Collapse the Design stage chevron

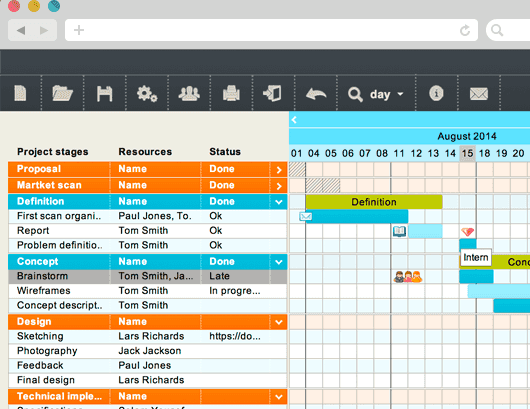(x=279, y=322)
